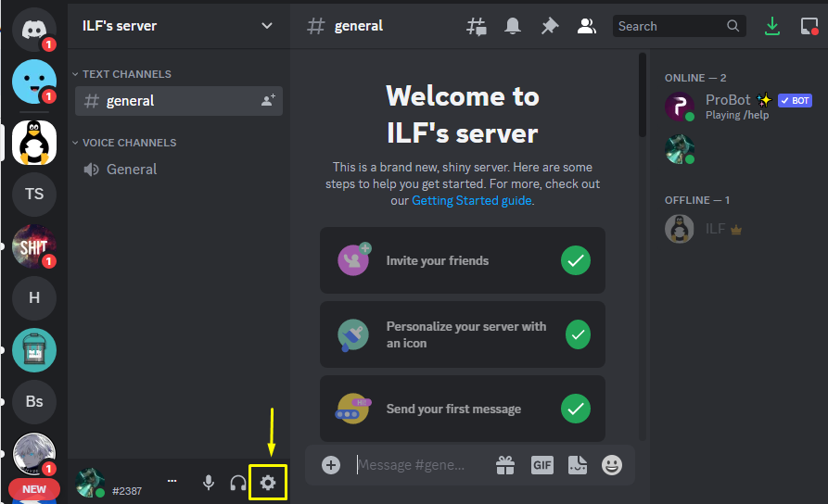Click Personalize your server with an icon
Screen dimensions: 828x504
463,334
